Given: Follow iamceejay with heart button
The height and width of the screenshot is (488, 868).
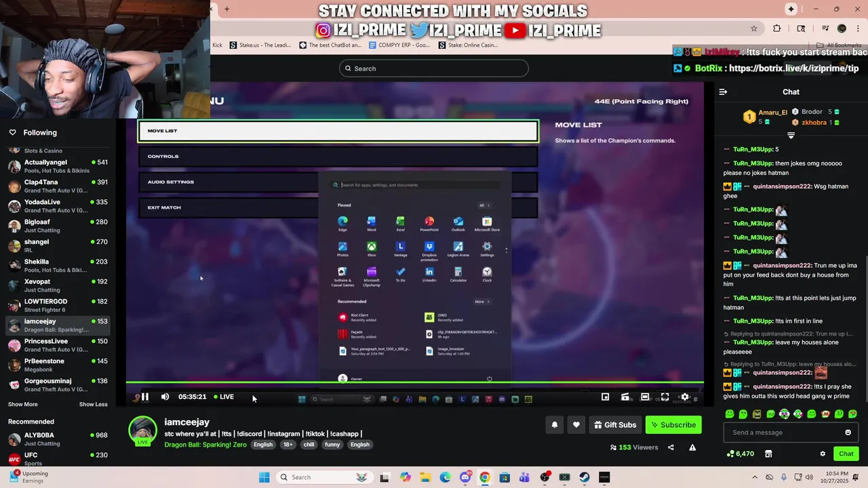Looking at the screenshot, I should [576, 425].
